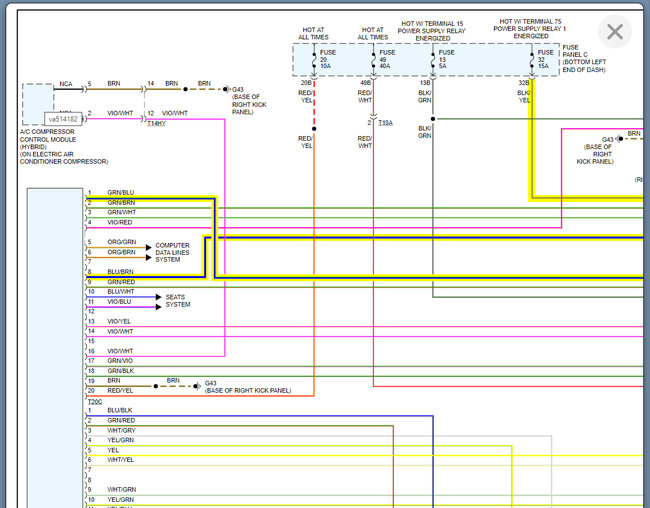Click the Fuse 49 40A symbol
Screen dimensions: 650x508
pyautogui.click(x=374, y=59)
